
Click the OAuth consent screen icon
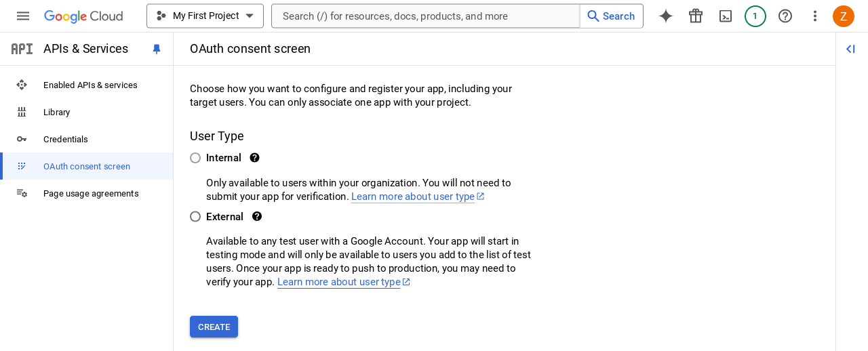22,166
